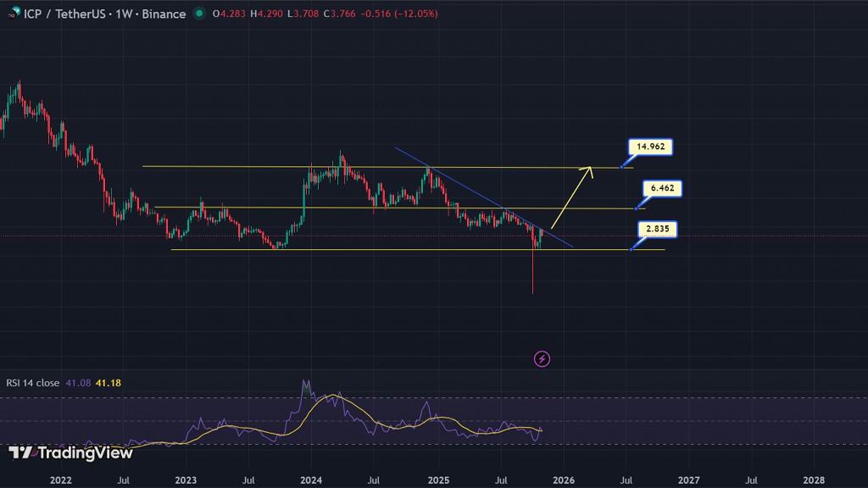Click the 2028 label on time axis
The image size is (868, 488).
click(x=812, y=480)
